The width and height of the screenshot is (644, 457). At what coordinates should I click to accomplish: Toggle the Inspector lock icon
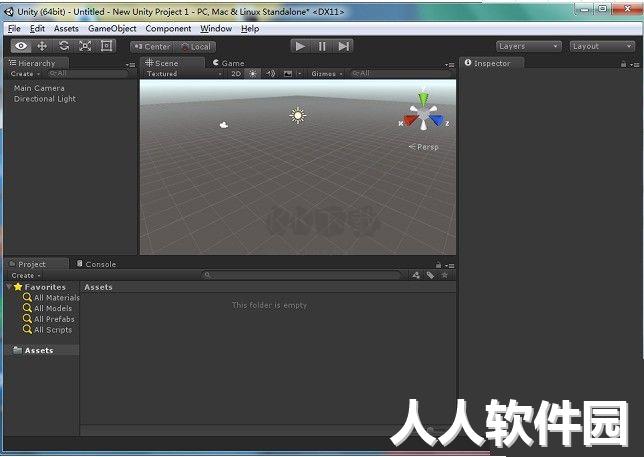[x=623, y=64]
